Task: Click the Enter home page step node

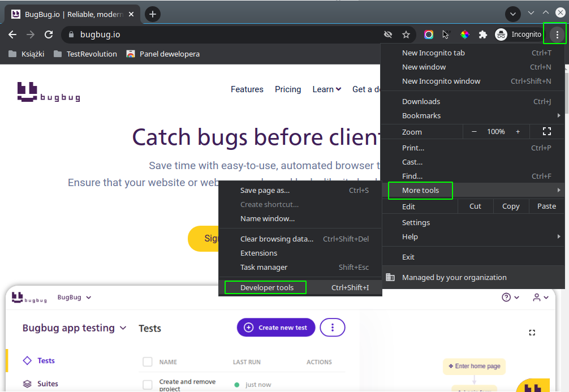Action: (475, 366)
